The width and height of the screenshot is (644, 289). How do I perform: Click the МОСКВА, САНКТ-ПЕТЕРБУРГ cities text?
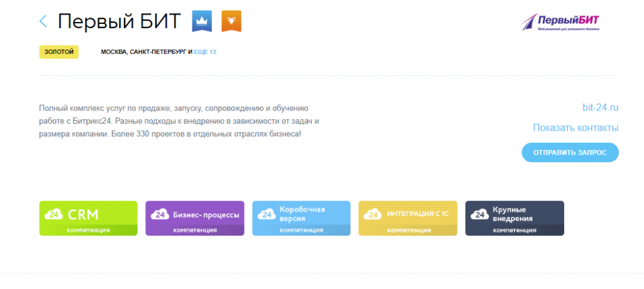143,52
